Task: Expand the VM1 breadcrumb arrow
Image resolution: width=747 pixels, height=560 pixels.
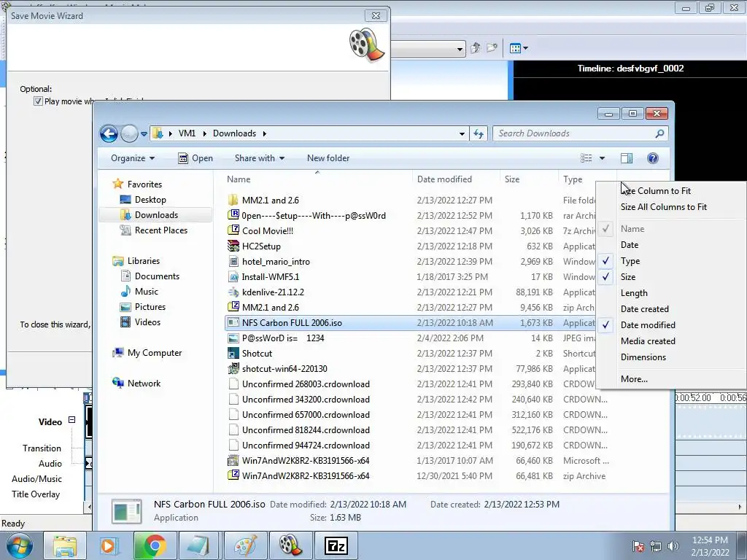Action: click(x=204, y=134)
